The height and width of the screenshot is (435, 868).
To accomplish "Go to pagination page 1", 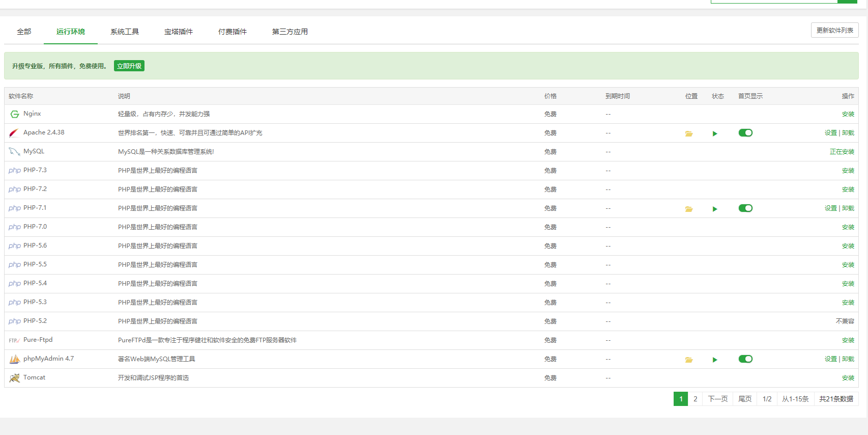I will [681, 399].
